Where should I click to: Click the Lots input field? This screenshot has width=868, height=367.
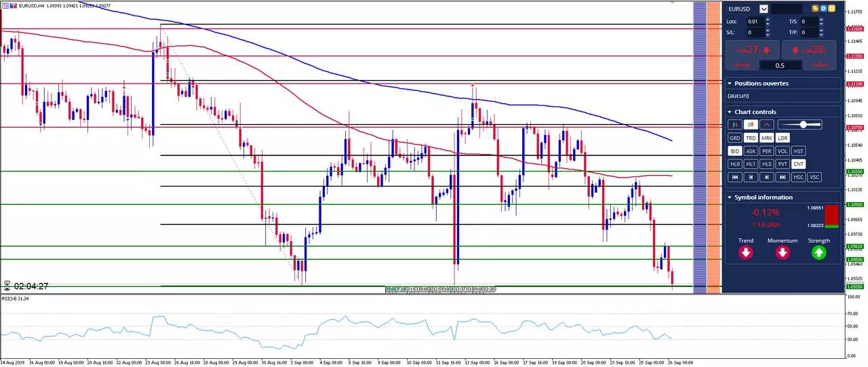coord(756,22)
